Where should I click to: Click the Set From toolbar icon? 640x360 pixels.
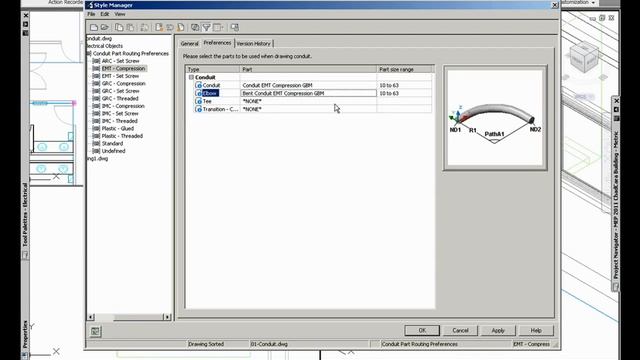170,27
